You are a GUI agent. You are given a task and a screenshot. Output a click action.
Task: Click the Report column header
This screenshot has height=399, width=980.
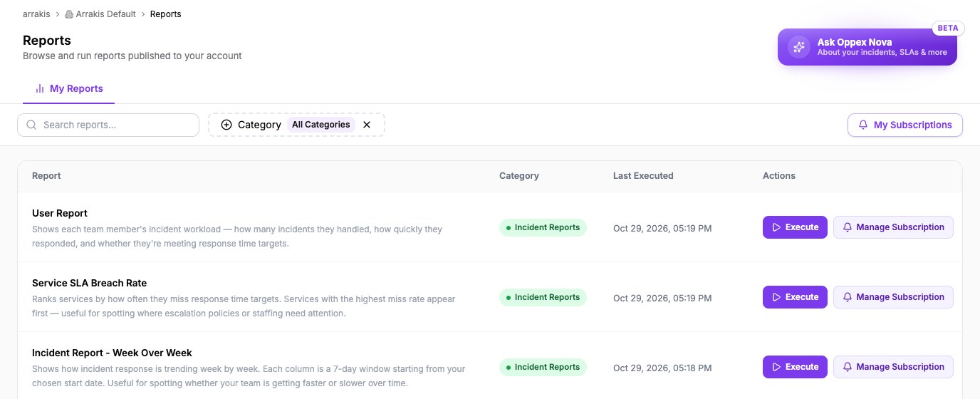(46, 176)
